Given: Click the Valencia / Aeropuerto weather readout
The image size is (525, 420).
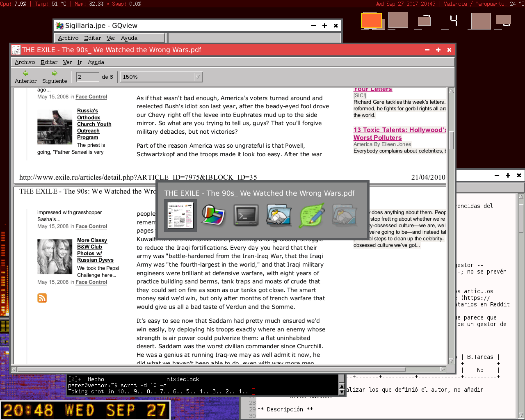Looking at the screenshot, I should click(484, 4).
